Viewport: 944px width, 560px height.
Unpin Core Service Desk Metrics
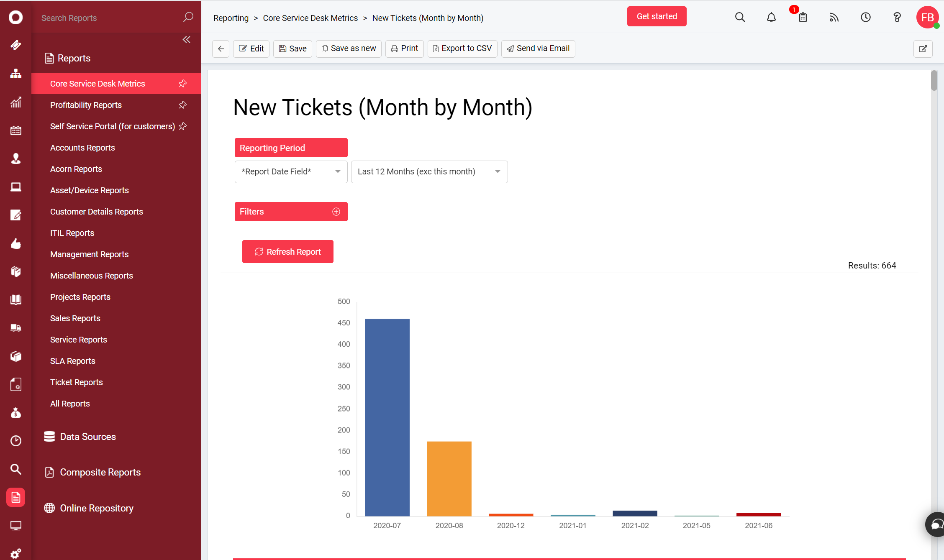tap(183, 84)
